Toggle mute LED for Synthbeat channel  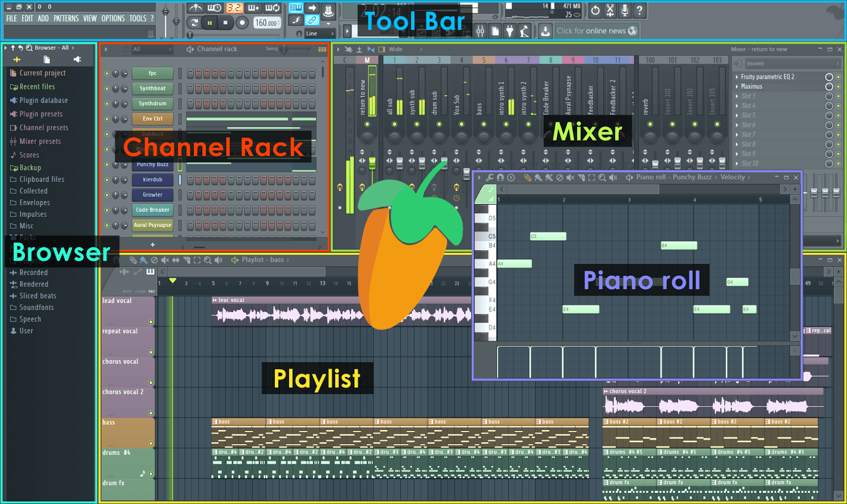coord(107,89)
